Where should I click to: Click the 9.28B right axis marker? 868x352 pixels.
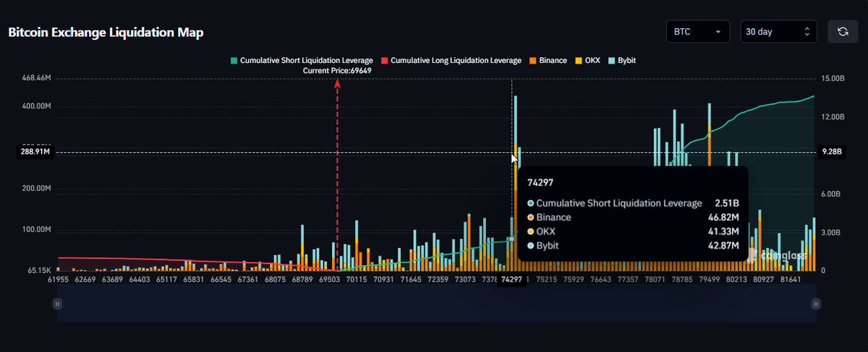point(831,152)
